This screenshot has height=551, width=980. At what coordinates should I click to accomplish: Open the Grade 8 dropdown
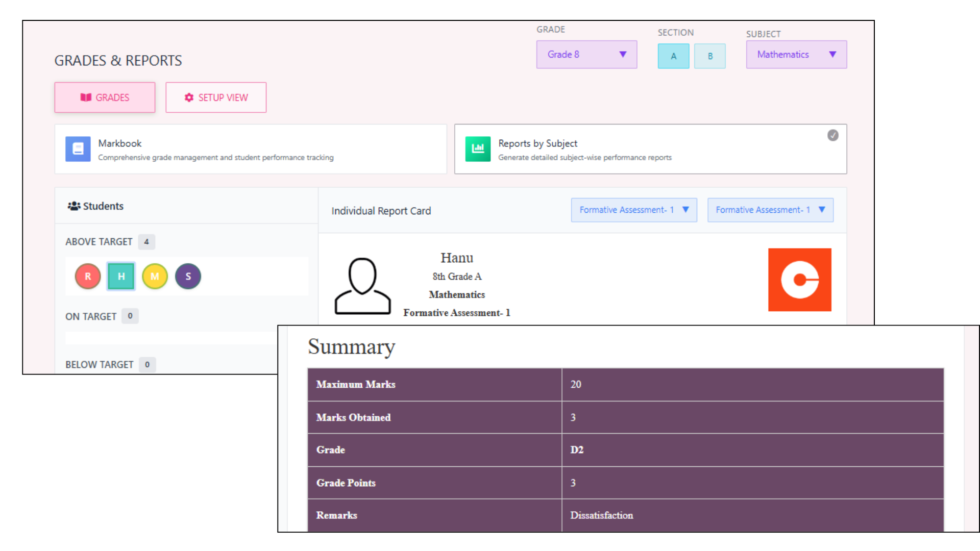click(x=586, y=55)
